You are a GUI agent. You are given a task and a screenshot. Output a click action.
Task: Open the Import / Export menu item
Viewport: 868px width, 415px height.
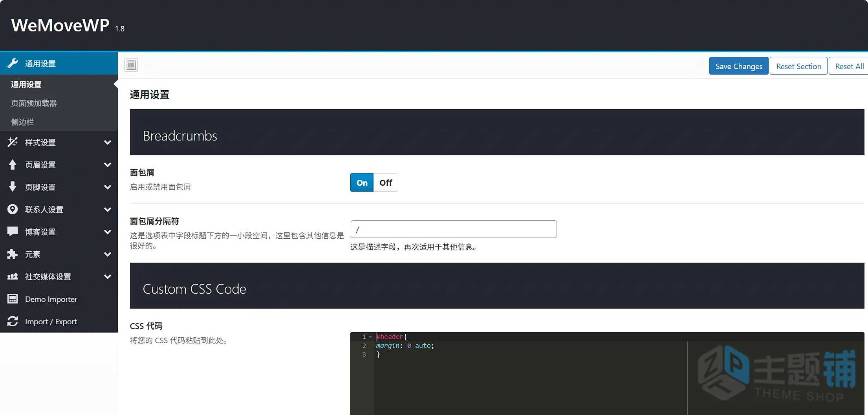[x=59, y=322]
